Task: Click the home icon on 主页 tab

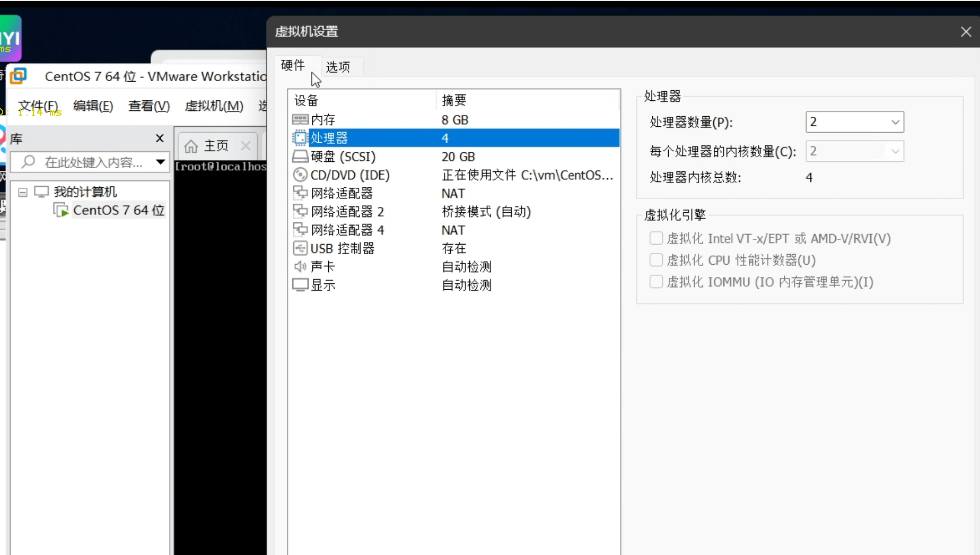Action: pyautogui.click(x=191, y=146)
